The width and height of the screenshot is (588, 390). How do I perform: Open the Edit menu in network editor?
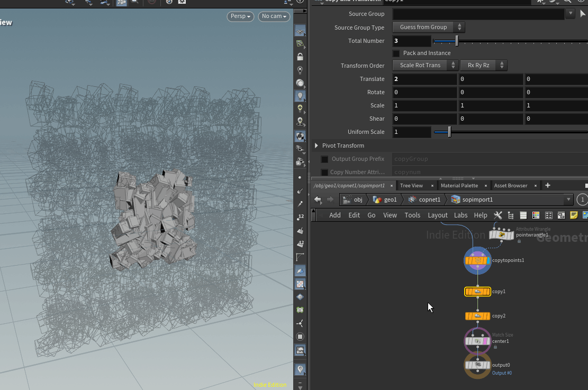tap(354, 215)
